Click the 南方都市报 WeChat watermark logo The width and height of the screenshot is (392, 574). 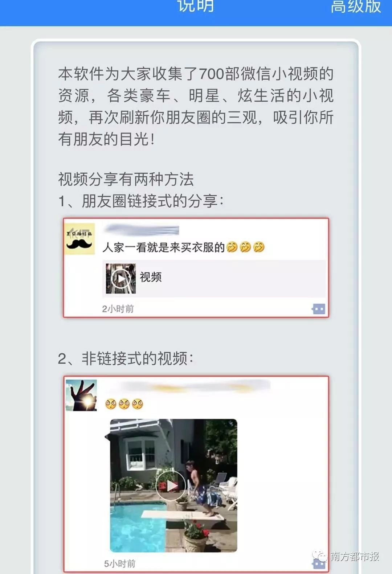click(346, 556)
